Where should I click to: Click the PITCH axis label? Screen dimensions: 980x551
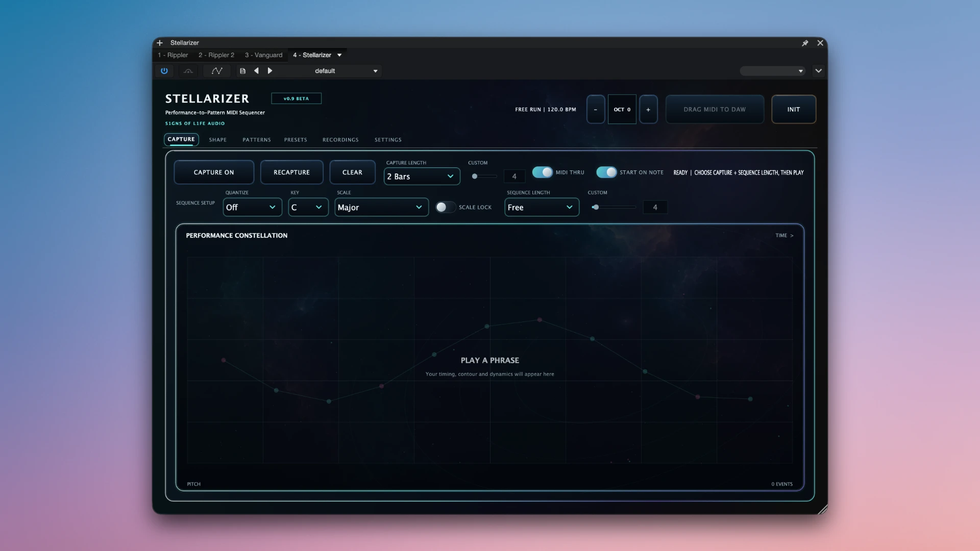click(x=194, y=484)
